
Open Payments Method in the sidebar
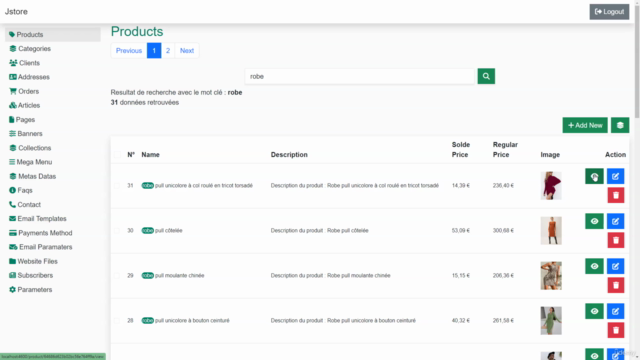point(53,233)
